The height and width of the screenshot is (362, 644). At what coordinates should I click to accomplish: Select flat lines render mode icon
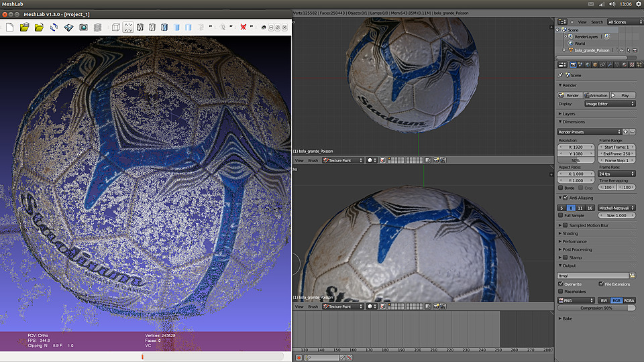tap(164, 27)
